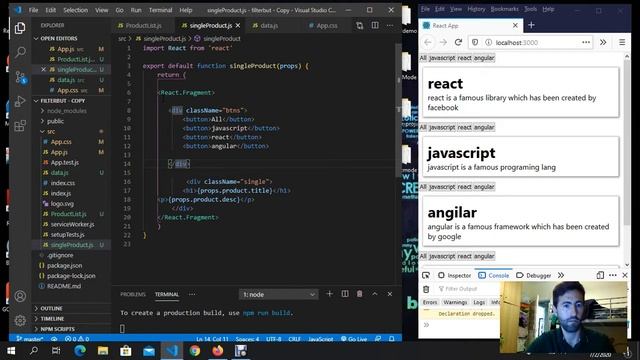Viewport: 640px width, 360px height.
Task: Open Windows Start menu
Action: [11, 351]
